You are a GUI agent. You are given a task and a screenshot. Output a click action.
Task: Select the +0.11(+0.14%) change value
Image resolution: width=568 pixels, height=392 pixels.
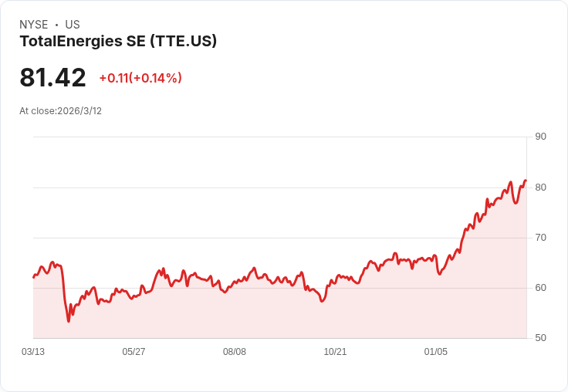coord(140,78)
